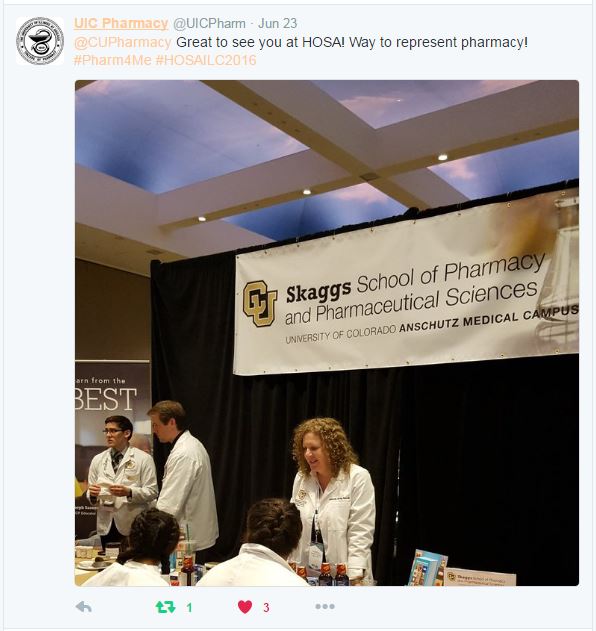Open the Jun 23 timestamp permalink
This screenshot has width=596, height=631.
tap(278, 23)
